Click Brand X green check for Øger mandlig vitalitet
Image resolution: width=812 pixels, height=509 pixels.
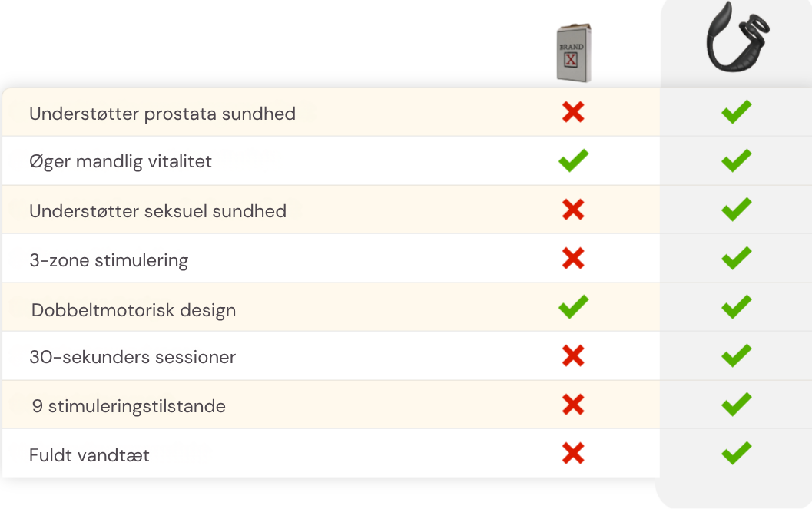pos(573,160)
